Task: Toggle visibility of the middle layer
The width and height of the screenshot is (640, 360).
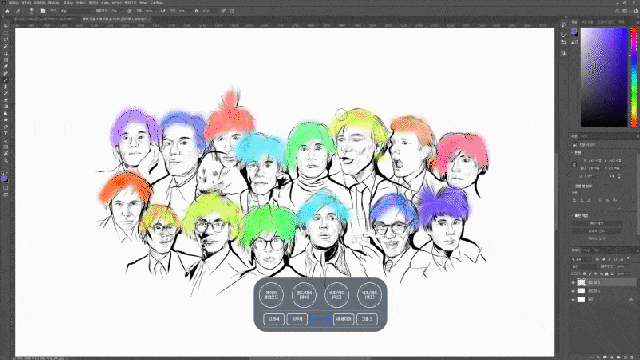Action: pos(573,291)
